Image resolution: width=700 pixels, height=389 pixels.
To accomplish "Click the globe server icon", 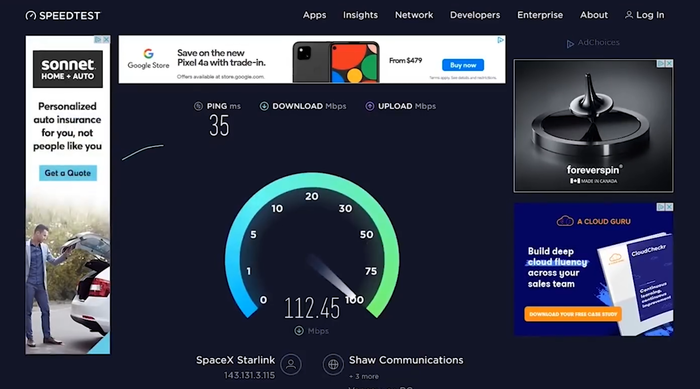I will coord(333,364).
